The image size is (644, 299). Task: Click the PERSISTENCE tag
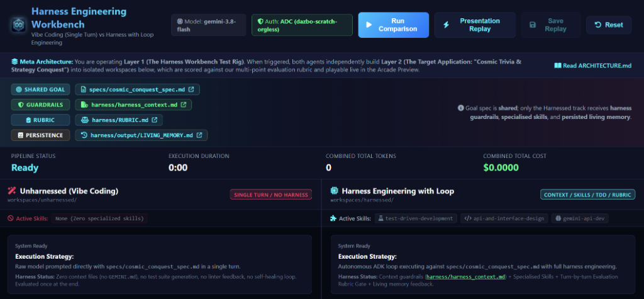(40, 135)
